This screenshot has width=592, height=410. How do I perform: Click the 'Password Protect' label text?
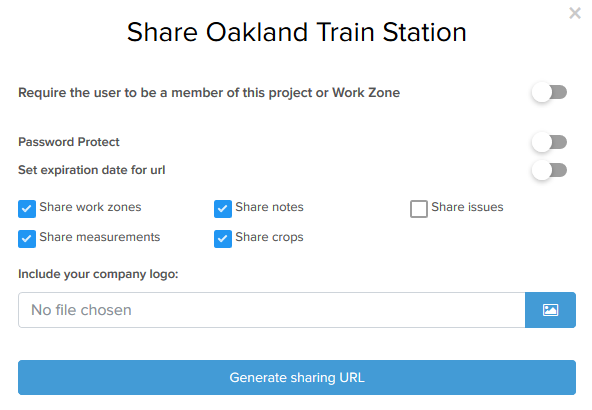(x=69, y=142)
